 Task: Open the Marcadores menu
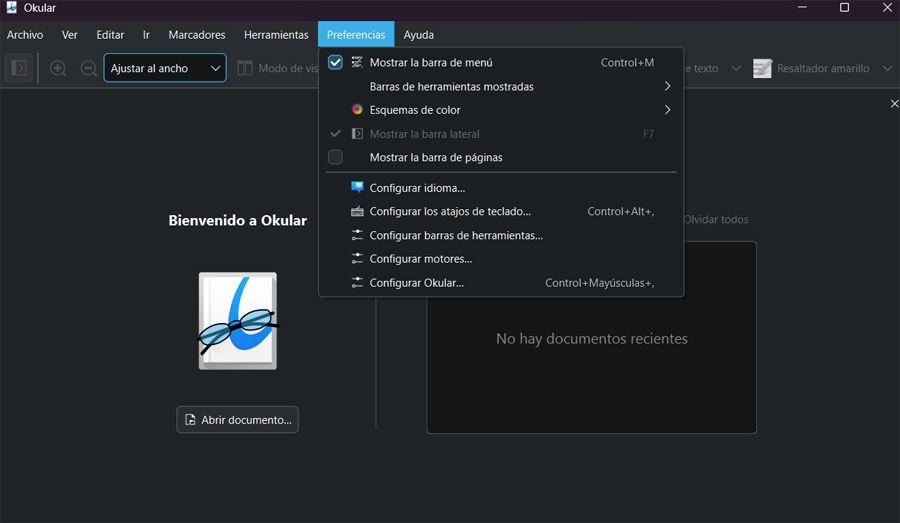[x=197, y=34]
